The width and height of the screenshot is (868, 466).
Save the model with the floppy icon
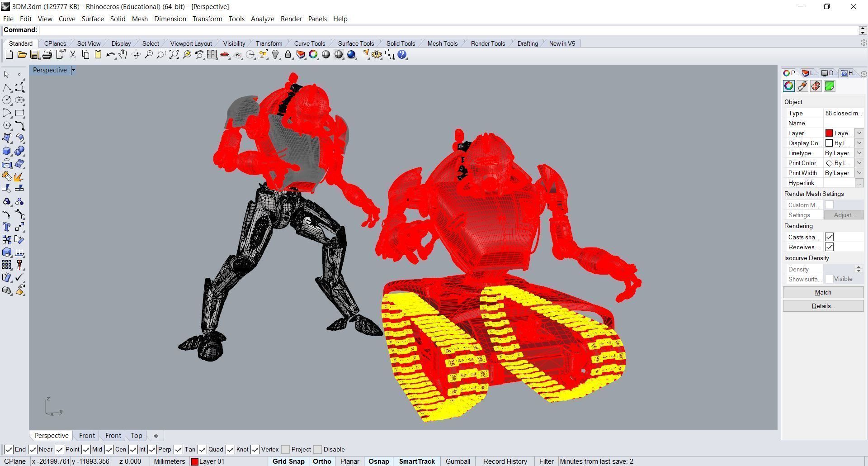coord(34,55)
